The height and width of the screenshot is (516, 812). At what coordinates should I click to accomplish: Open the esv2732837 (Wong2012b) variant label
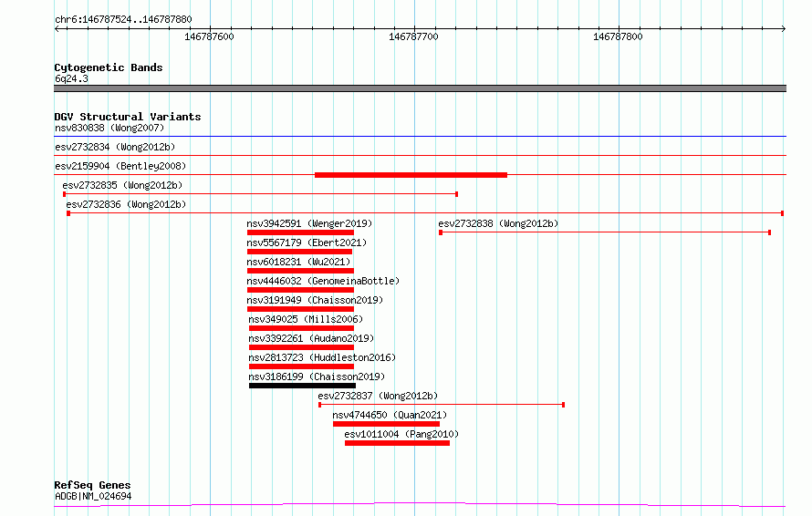pos(378,396)
